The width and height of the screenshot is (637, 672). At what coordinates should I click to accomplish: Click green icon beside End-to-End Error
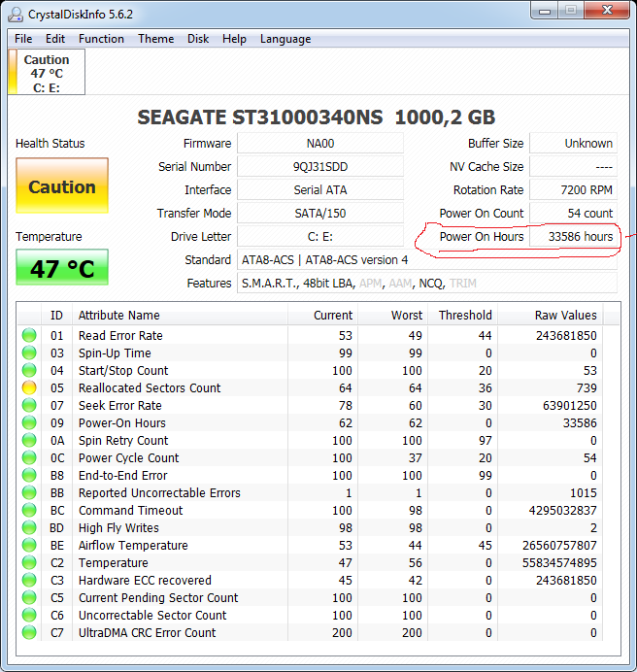[x=29, y=475]
